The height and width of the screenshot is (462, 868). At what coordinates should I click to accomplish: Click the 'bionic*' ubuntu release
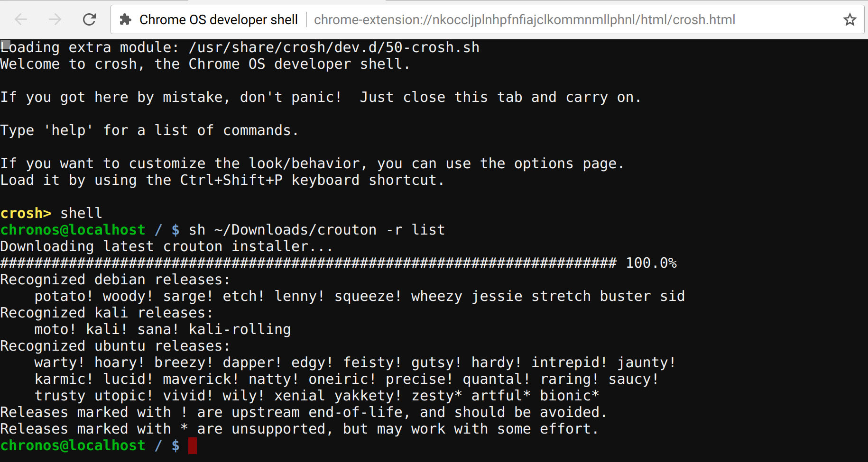(x=570, y=396)
